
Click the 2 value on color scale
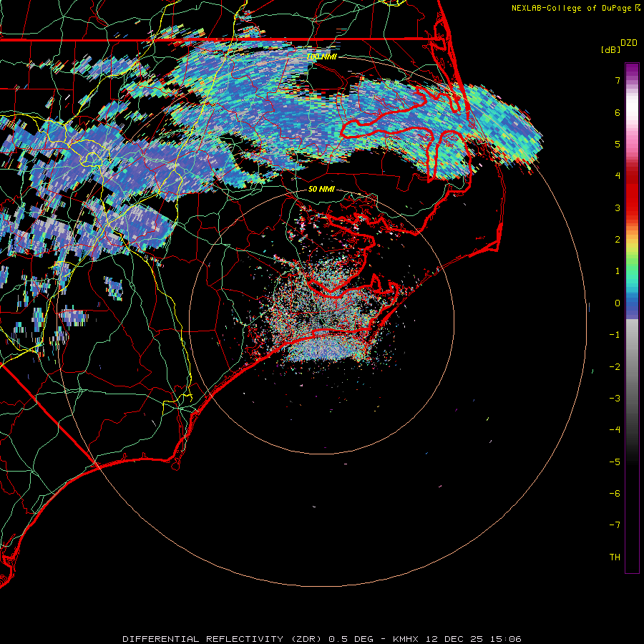click(618, 240)
